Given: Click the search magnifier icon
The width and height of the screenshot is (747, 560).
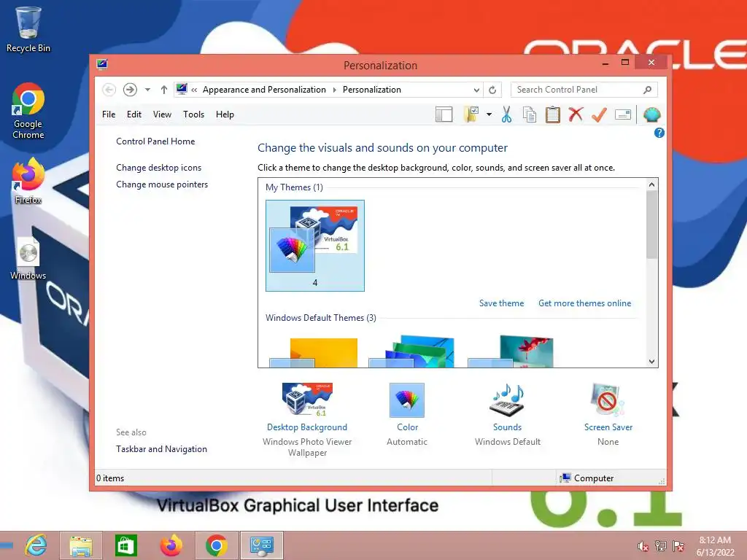Looking at the screenshot, I should pyautogui.click(x=648, y=90).
